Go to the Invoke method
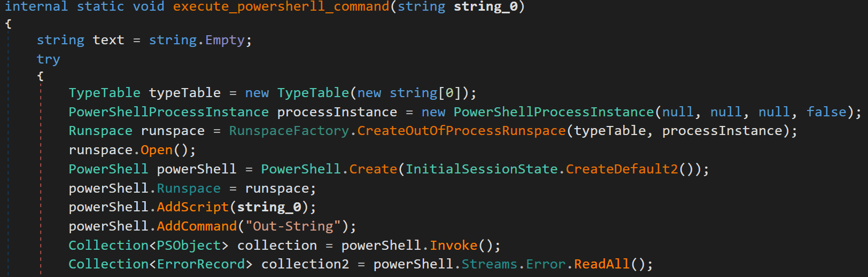The height and width of the screenshot is (277, 868). click(x=453, y=246)
